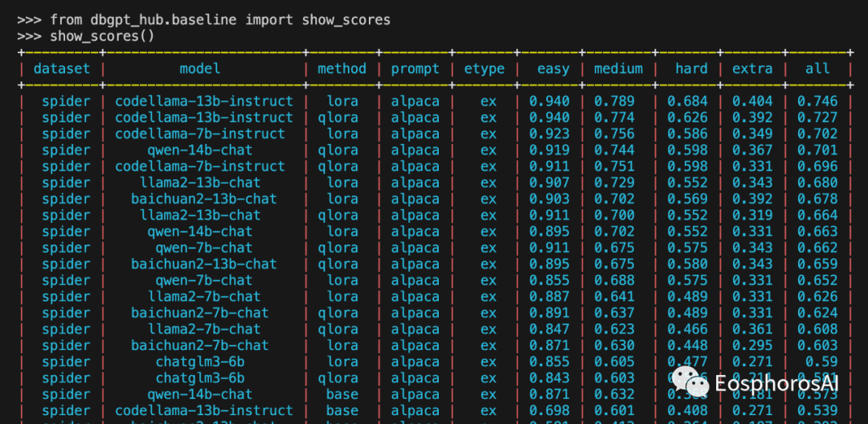Click the 0.923 easy score
The image size is (868, 424).
tap(549, 134)
